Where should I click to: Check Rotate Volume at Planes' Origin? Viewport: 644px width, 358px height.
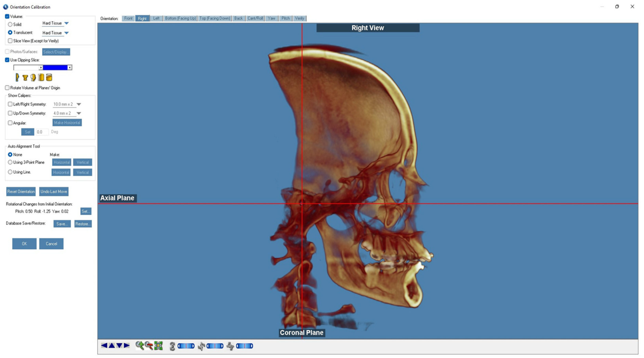7,88
